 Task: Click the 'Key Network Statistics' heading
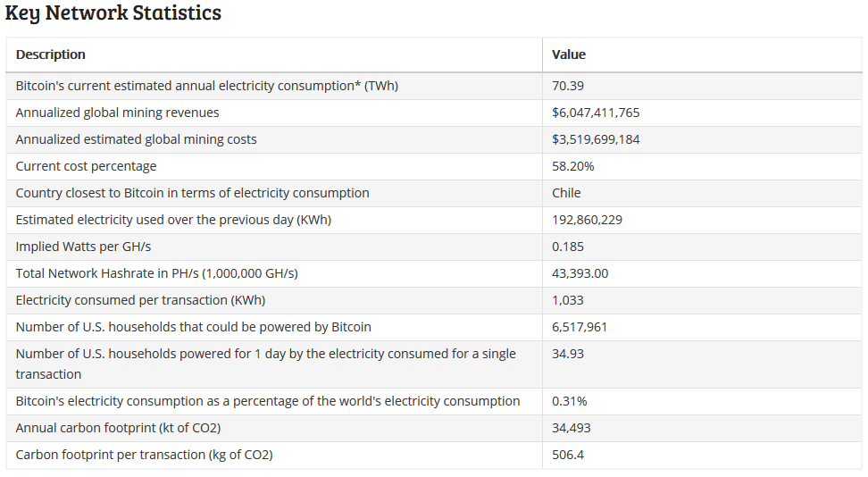pos(113,13)
